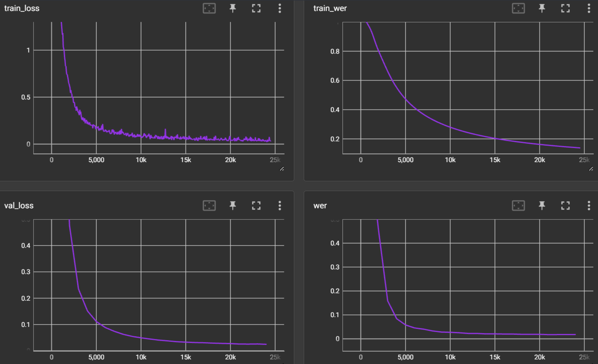
Task: Pin the train_wer panel
Action: (542, 9)
